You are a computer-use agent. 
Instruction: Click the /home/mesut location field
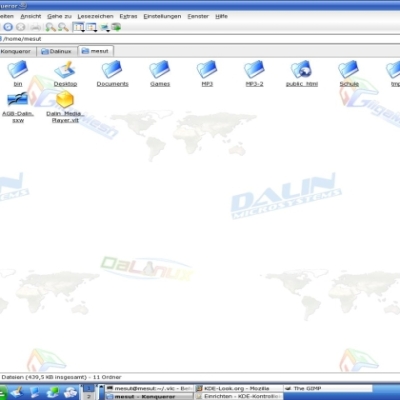200,39
